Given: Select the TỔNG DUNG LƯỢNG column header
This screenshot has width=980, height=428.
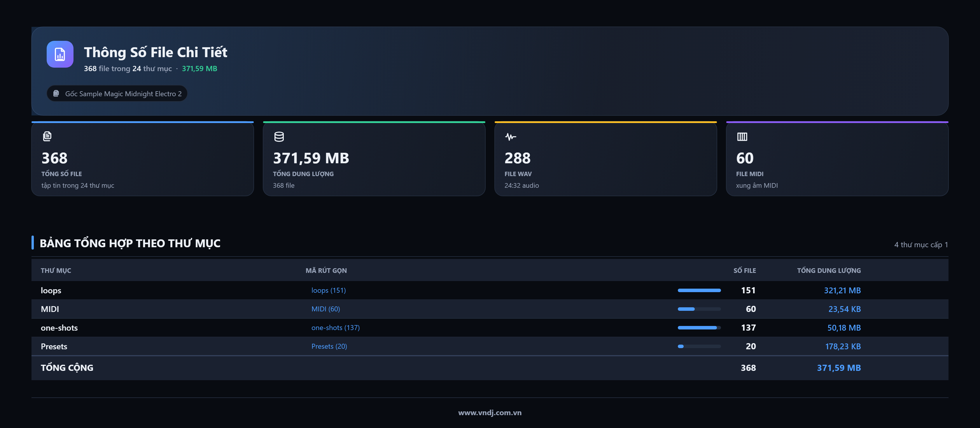Looking at the screenshot, I should (x=829, y=271).
